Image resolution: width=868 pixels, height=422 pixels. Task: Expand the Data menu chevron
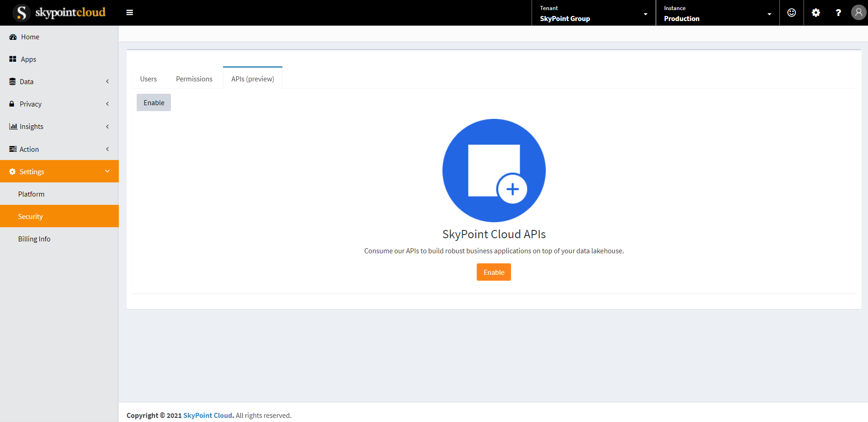pyautogui.click(x=107, y=81)
